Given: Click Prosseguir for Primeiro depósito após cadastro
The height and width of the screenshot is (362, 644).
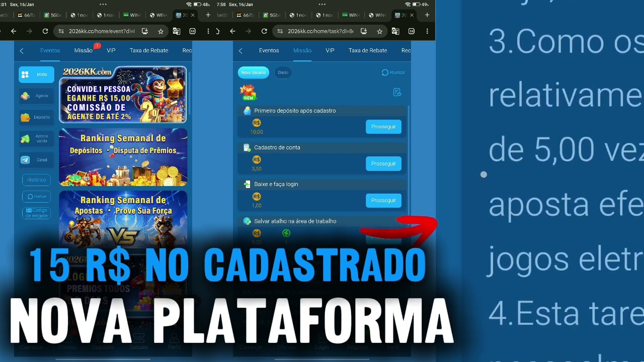Looking at the screenshot, I should [383, 127].
